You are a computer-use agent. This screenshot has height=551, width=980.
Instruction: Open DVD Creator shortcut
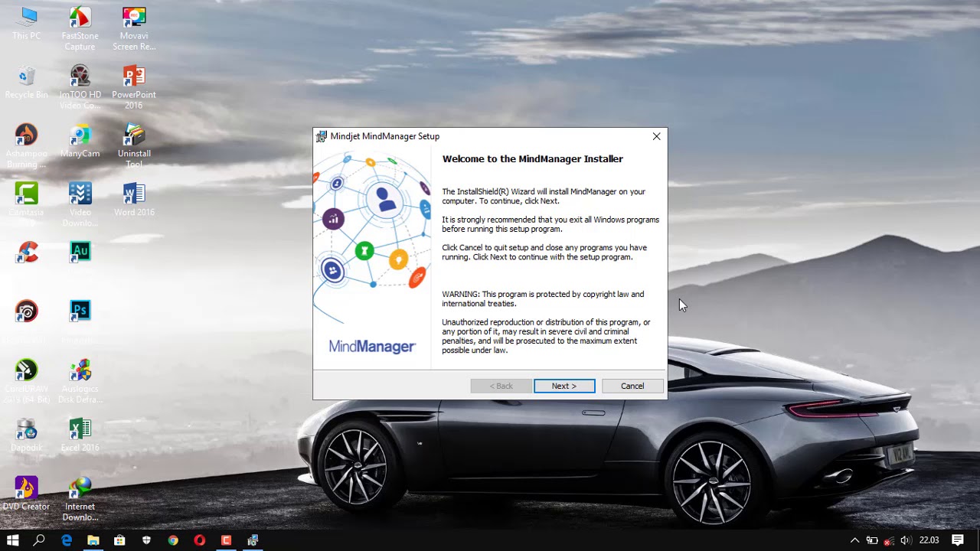point(26,494)
